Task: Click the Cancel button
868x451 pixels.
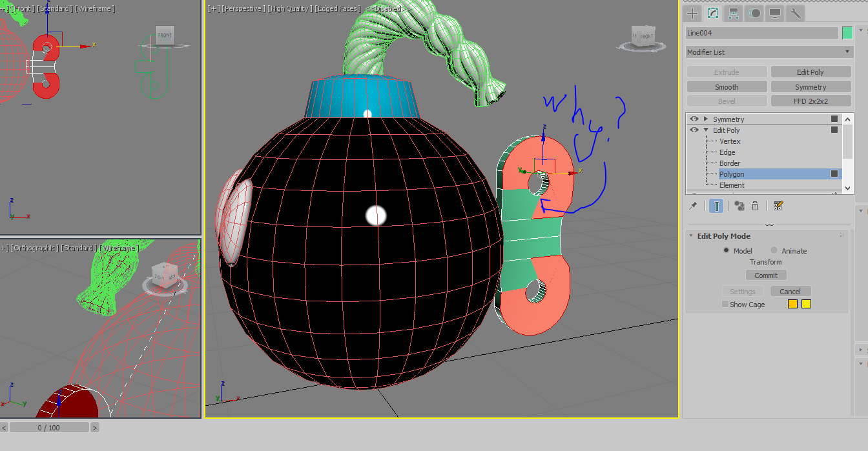Action: [x=790, y=292]
